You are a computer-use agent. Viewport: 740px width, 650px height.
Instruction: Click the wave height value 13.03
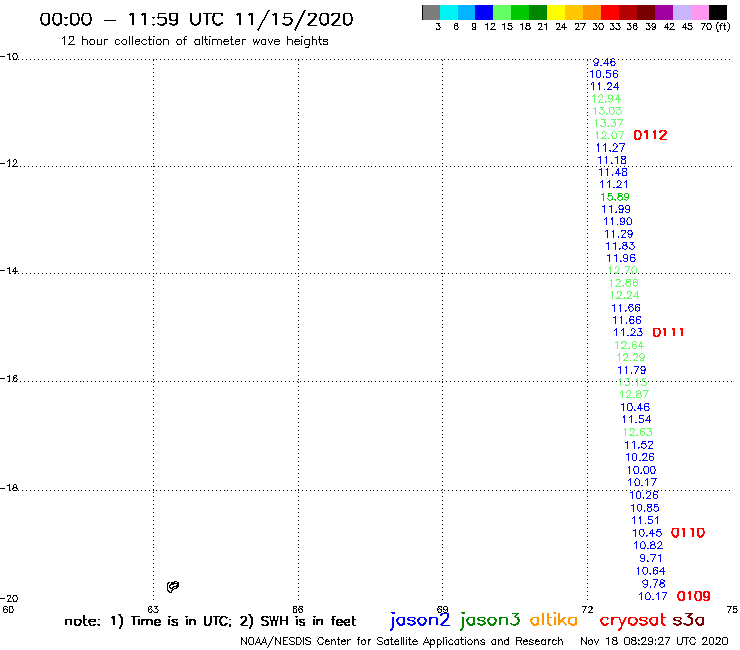607,111
